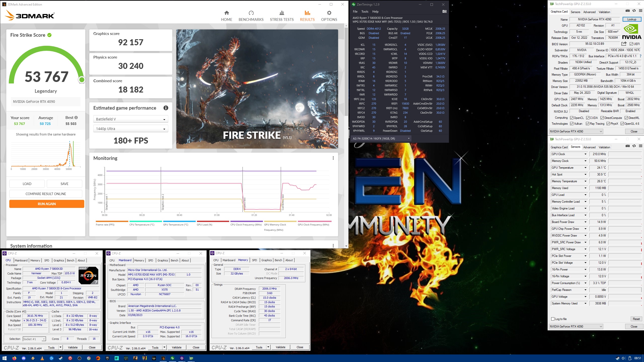Switch to Validation tab in GPU-Z Sensors window
The height and width of the screenshot is (362, 644).
coord(604,147)
